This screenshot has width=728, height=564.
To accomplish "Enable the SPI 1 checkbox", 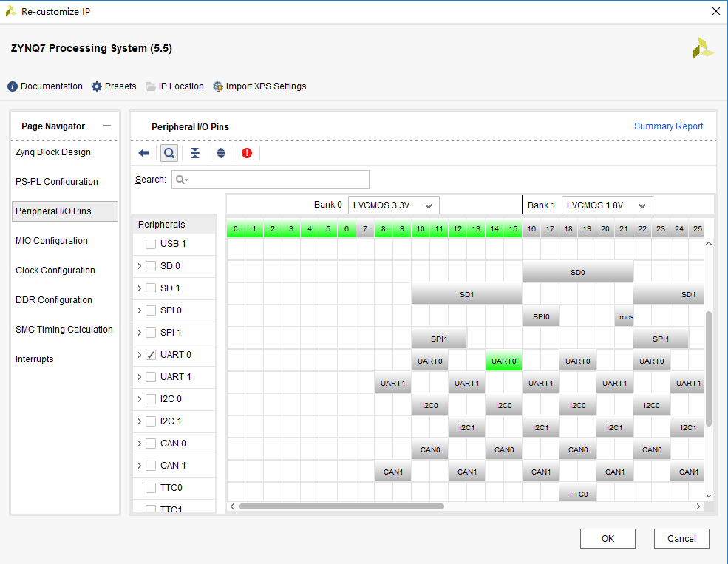I will point(151,333).
